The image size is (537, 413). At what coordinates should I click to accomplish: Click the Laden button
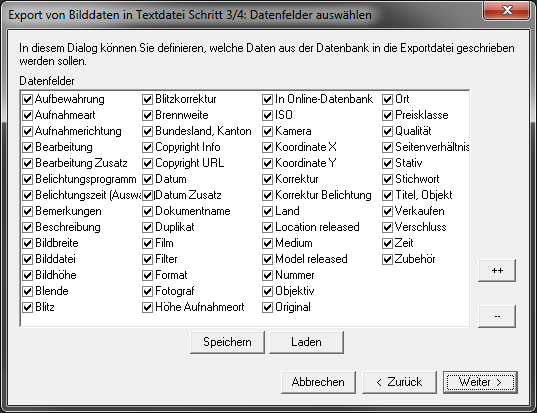(307, 342)
